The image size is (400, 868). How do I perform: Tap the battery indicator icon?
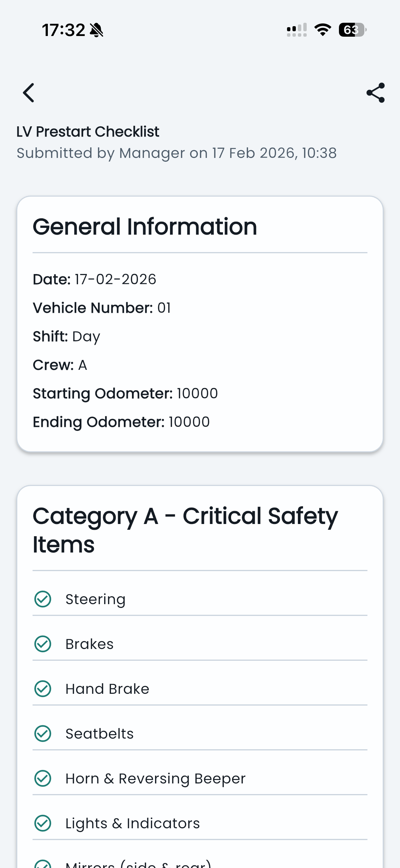coord(352,30)
